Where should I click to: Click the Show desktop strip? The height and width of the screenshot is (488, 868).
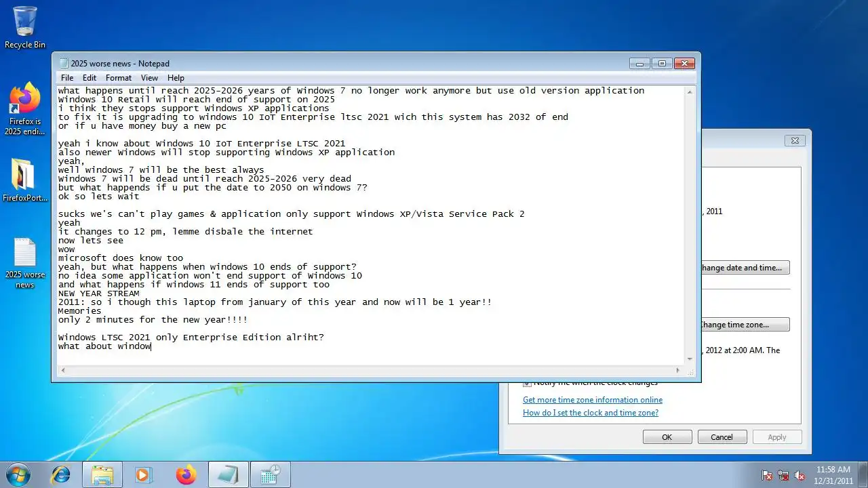[x=863, y=474]
